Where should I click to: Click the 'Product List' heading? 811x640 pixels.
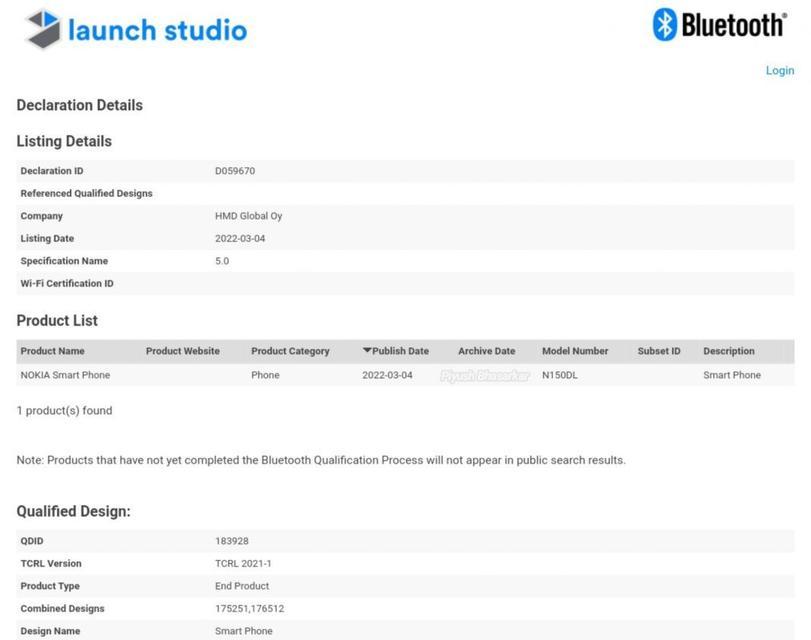tap(57, 321)
